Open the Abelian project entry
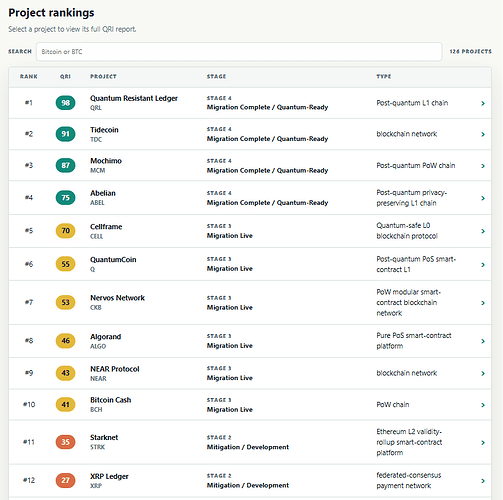This screenshot has width=503, height=500. click(103, 193)
